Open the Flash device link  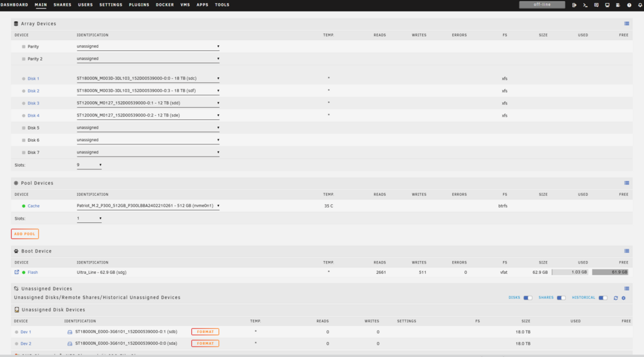click(33, 273)
